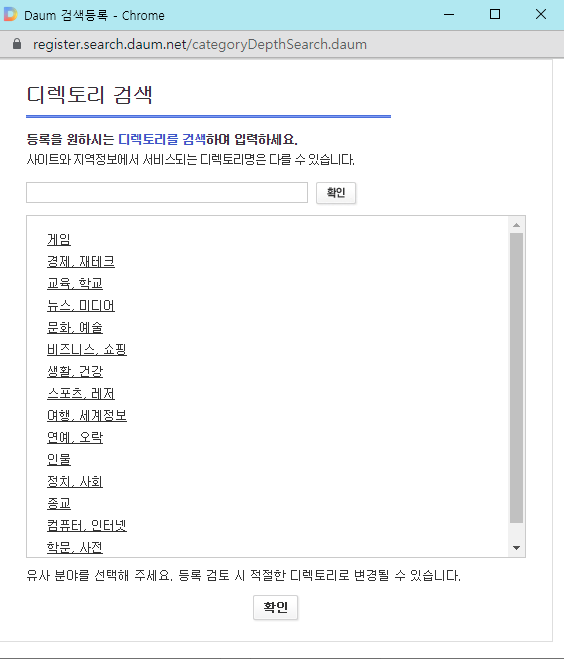Click the category list scroll up arrow
The width and height of the screenshot is (564, 659).
point(517,225)
